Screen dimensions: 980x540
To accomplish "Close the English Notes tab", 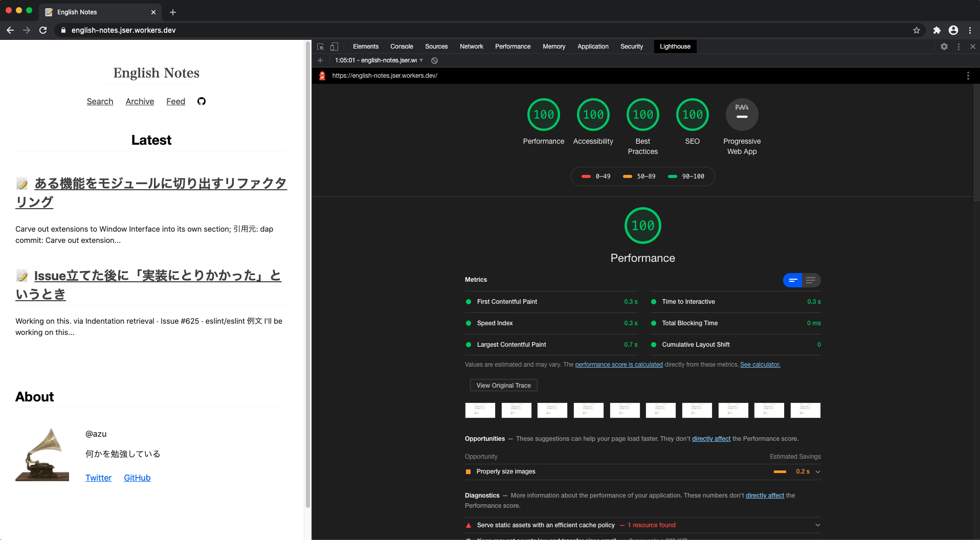I will point(153,12).
